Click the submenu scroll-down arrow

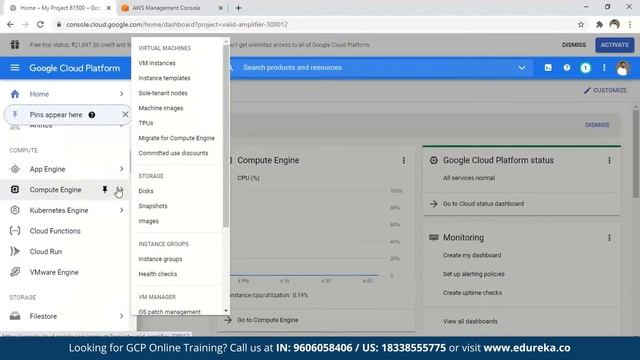click(x=226, y=311)
